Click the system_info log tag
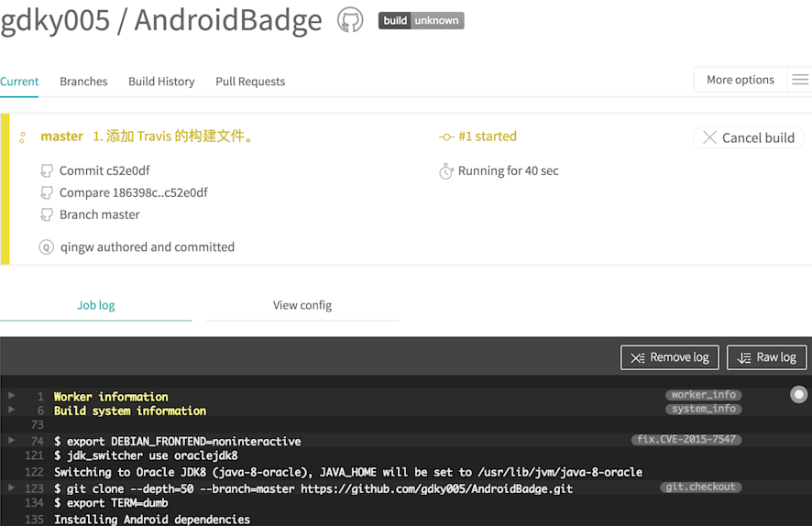The width and height of the screenshot is (812, 526). (x=703, y=409)
